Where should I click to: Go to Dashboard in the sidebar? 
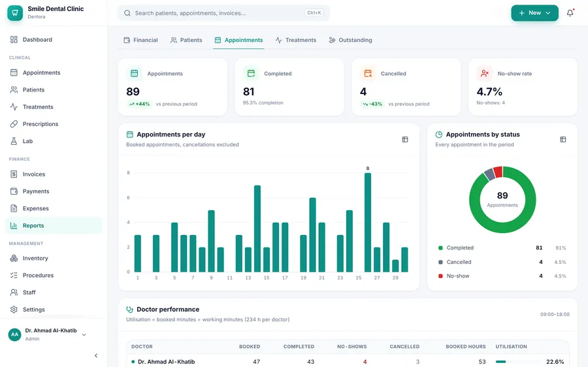click(x=54, y=39)
